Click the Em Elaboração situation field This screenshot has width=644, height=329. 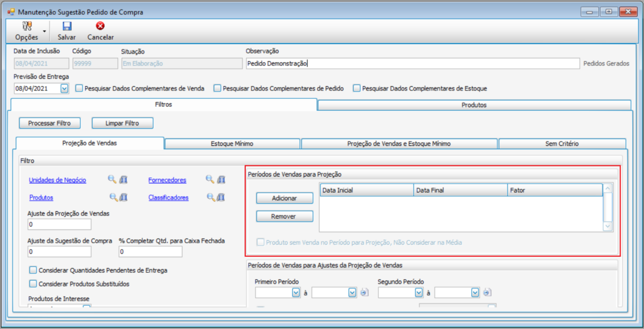[182, 64]
